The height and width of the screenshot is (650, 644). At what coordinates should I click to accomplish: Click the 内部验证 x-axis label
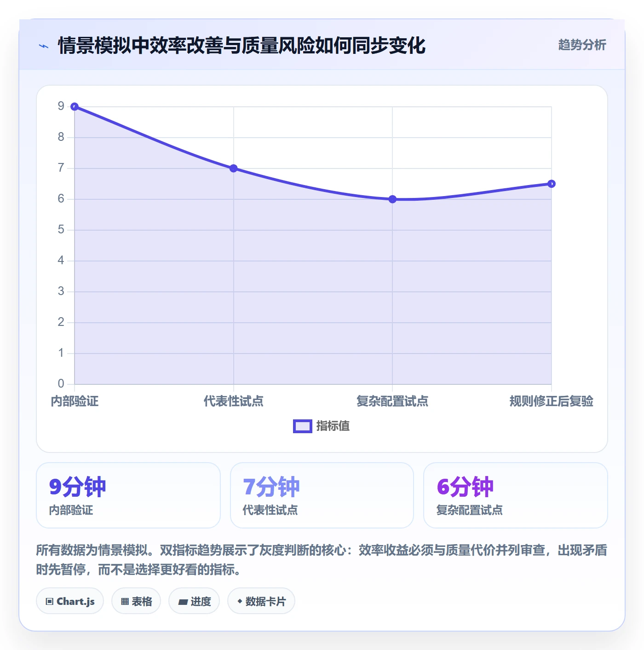pos(75,401)
